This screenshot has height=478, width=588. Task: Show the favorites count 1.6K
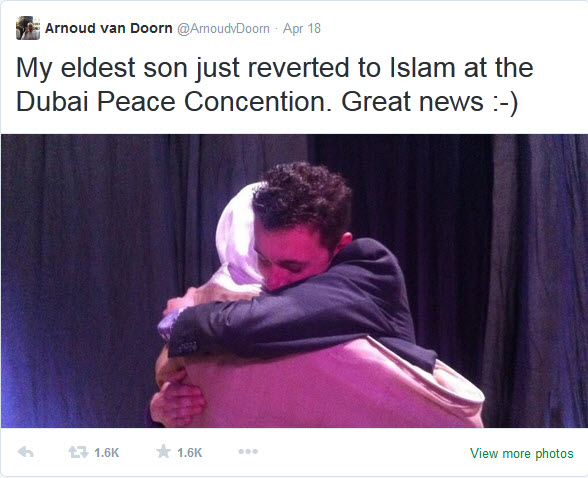point(190,453)
